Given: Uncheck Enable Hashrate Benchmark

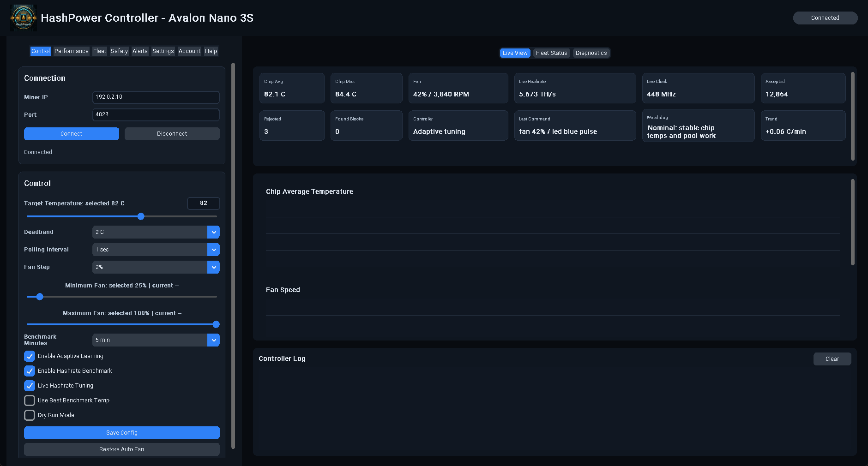Looking at the screenshot, I should tap(30, 371).
